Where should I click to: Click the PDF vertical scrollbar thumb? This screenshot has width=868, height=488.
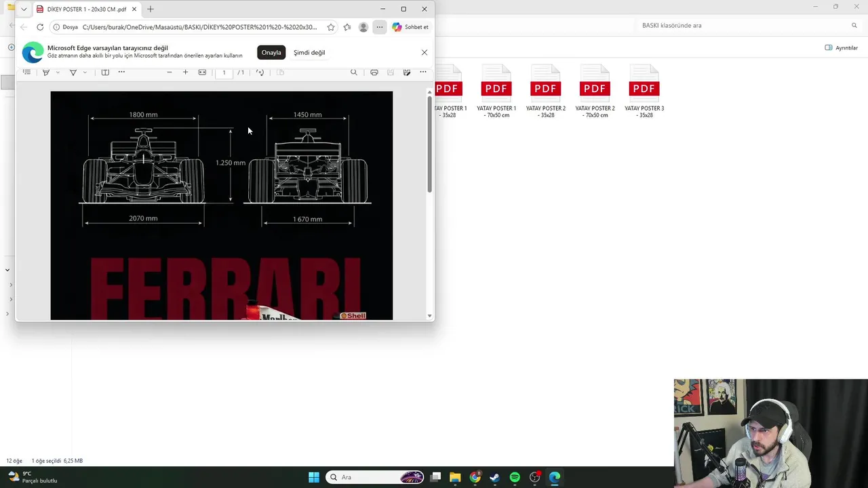tap(429, 144)
